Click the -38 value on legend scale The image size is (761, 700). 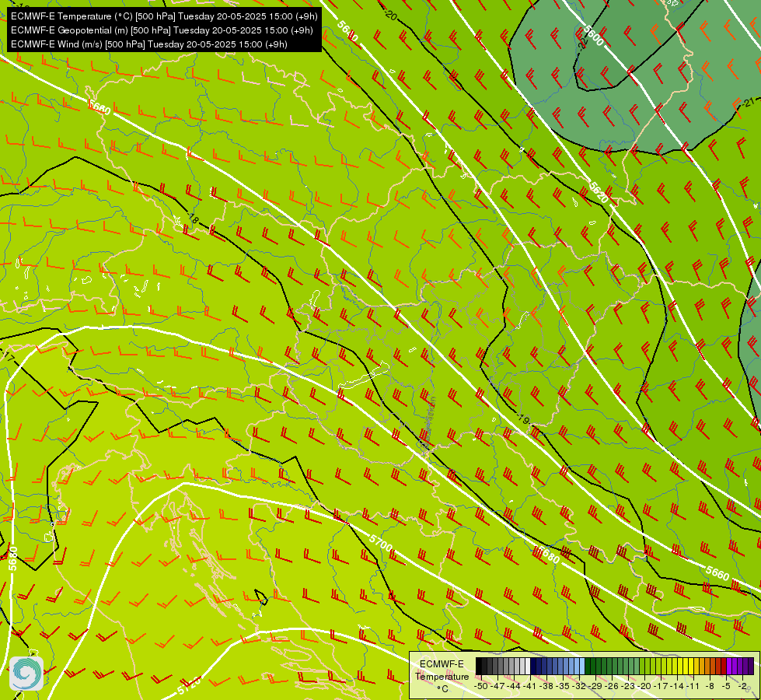[x=546, y=687]
